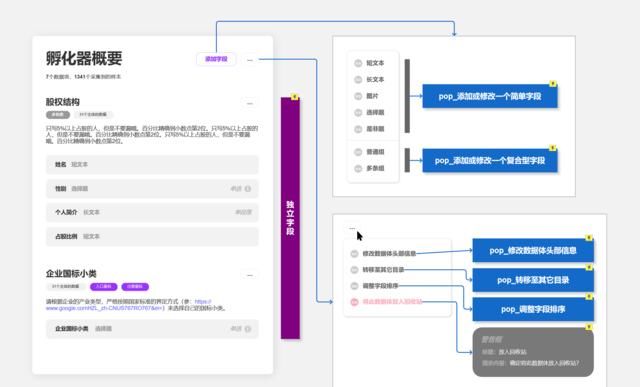Click the pop_转移至其它目录 blue box
Screen dimensions: 640x387
(x=533, y=280)
